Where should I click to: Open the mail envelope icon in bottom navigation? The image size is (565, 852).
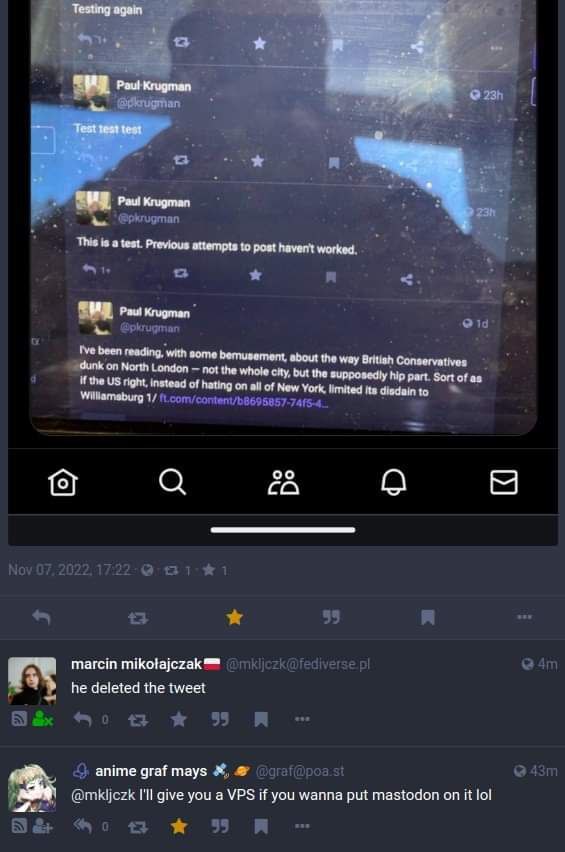pyautogui.click(x=504, y=482)
